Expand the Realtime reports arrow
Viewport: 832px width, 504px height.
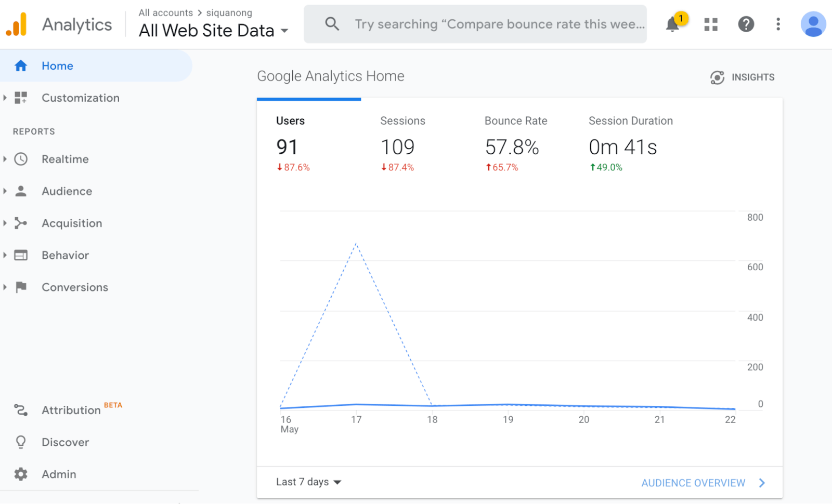(x=5, y=159)
